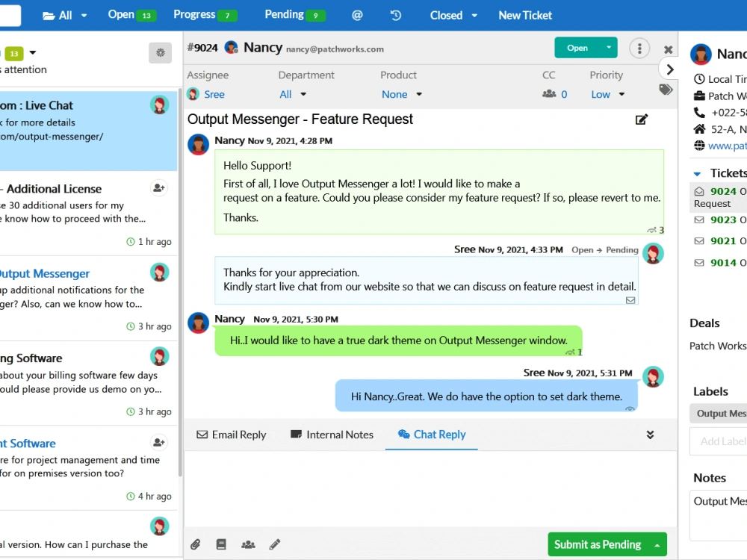
Task: Click the Notes text box
Action: click(719, 516)
